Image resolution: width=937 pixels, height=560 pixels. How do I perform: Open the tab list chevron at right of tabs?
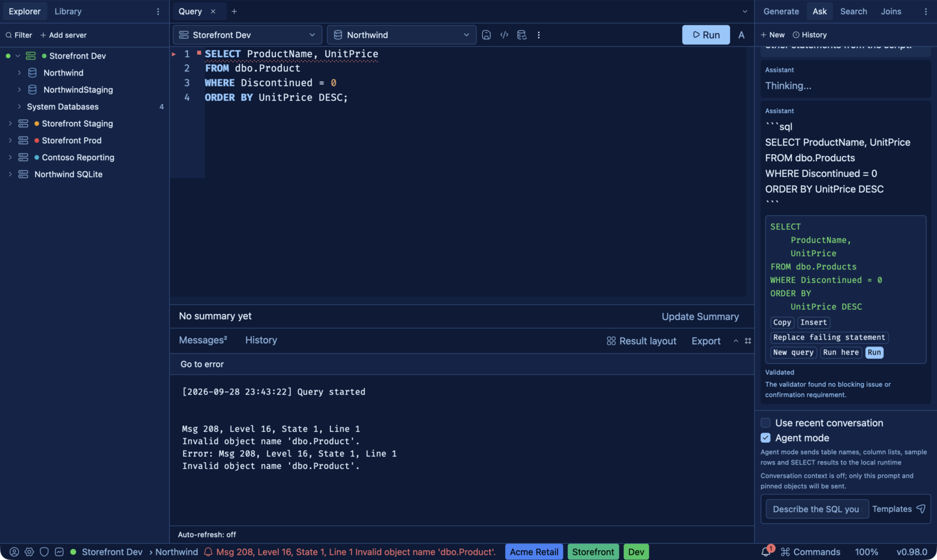(745, 12)
